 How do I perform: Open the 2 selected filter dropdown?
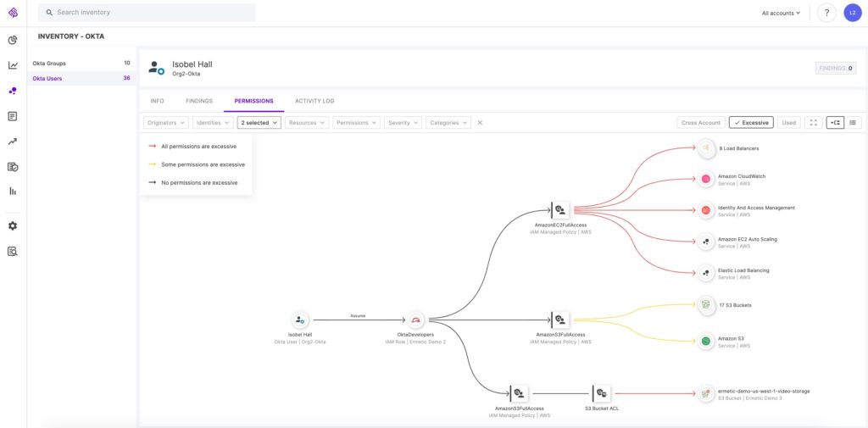tap(259, 122)
